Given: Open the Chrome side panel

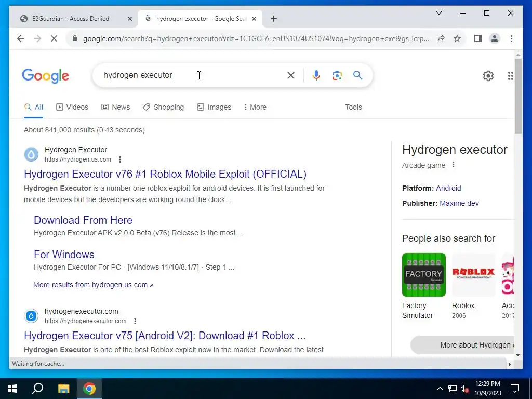Looking at the screenshot, I should coord(478,38).
